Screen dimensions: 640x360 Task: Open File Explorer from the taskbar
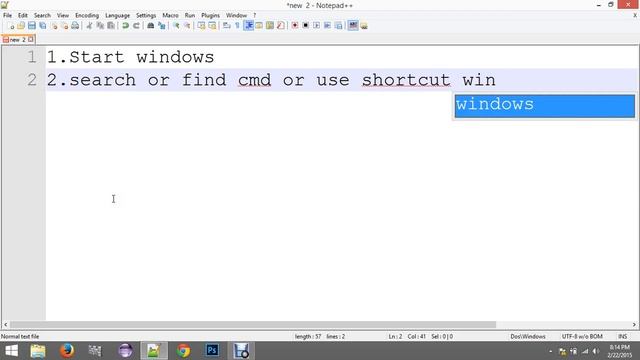coord(38,351)
